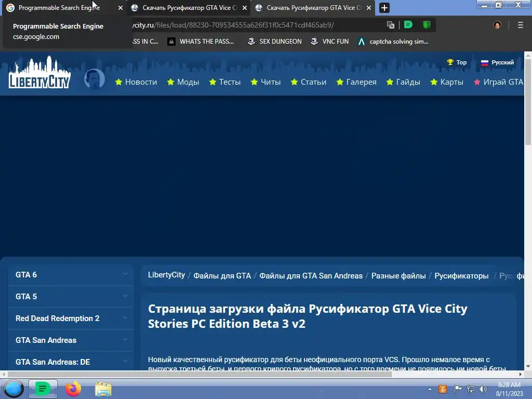Close the third Скачать Русификатор tab
The width and height of the screenshot is (532, 399).
[x=369, y=8]
